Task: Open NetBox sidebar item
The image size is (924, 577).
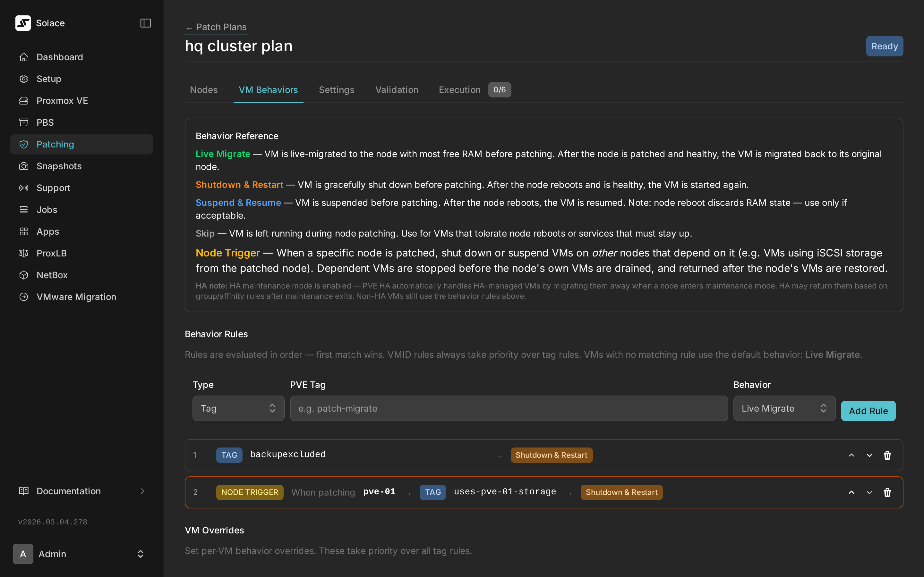Action: [52, 275]
